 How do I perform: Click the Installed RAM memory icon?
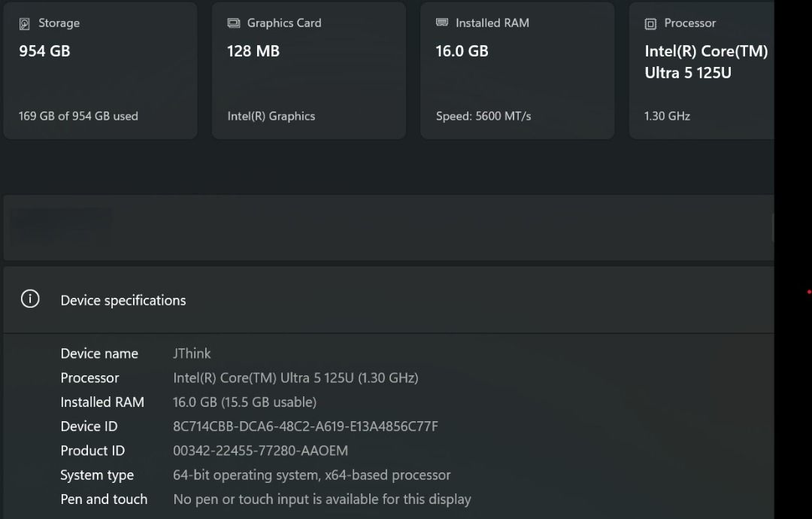[x=442, y=23]
